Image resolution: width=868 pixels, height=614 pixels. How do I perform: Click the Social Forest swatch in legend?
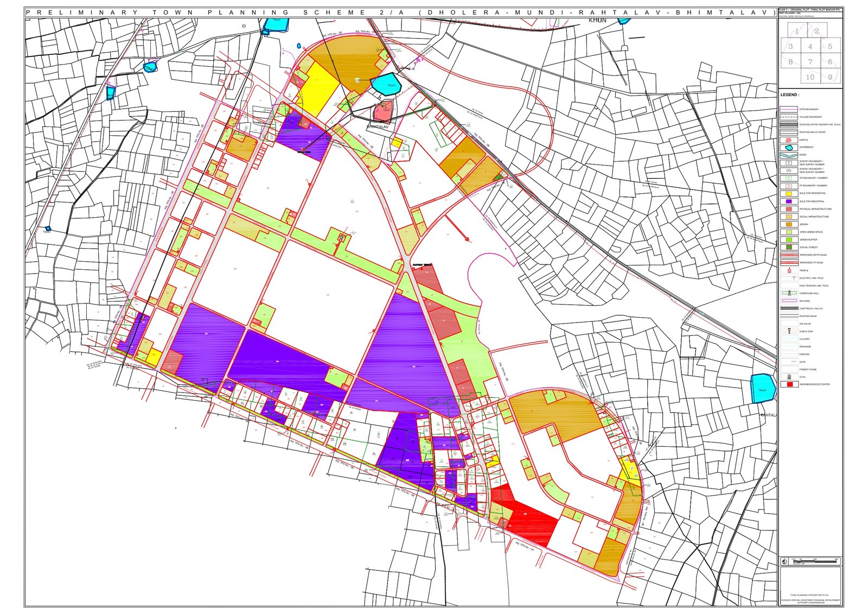coord(789,247)
